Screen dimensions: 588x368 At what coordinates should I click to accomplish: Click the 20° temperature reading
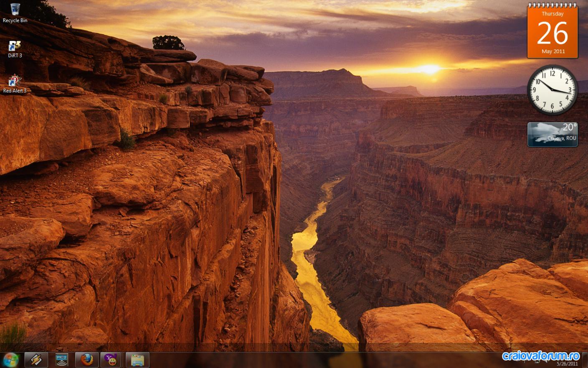[570, 127]
